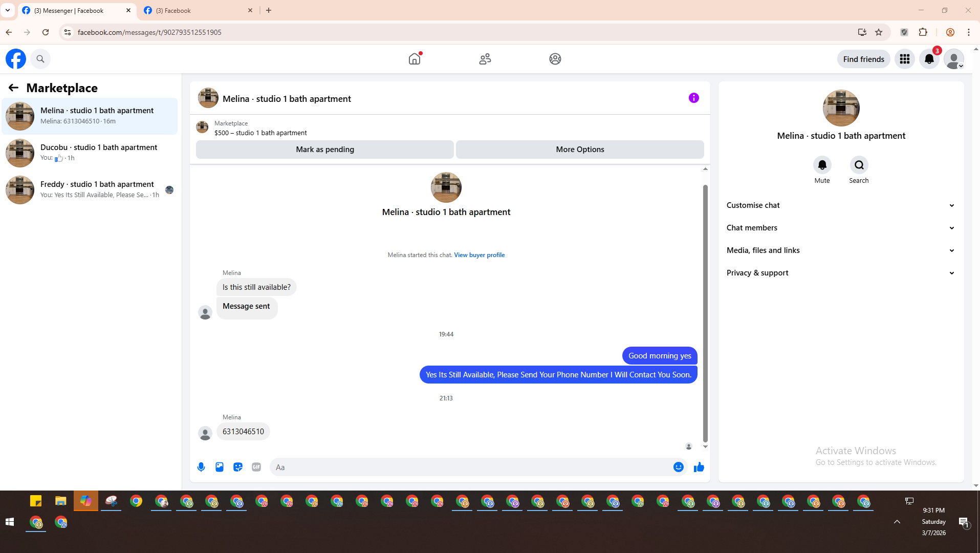
Task: Open the Freddy studio apartment conversation
Action: click(x=90, y=190)
